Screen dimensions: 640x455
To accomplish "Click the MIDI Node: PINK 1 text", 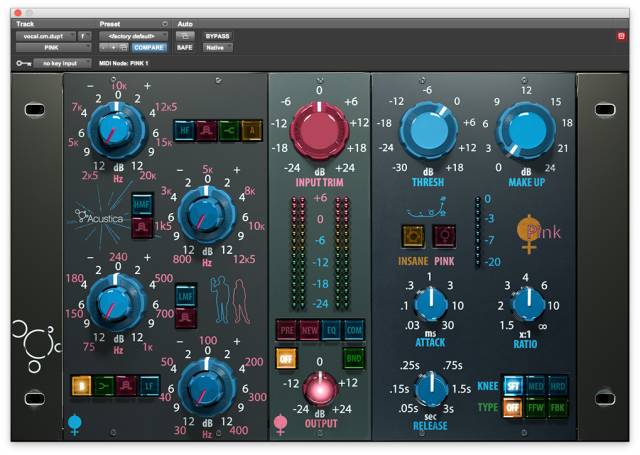I will [x=124, y=63].
